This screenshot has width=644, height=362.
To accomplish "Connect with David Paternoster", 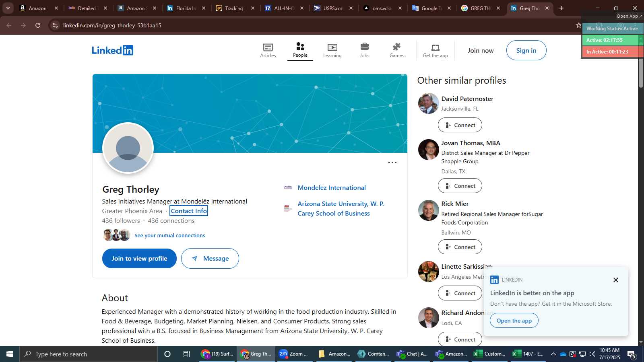I will pyautogui.click(x=460, y=125).
